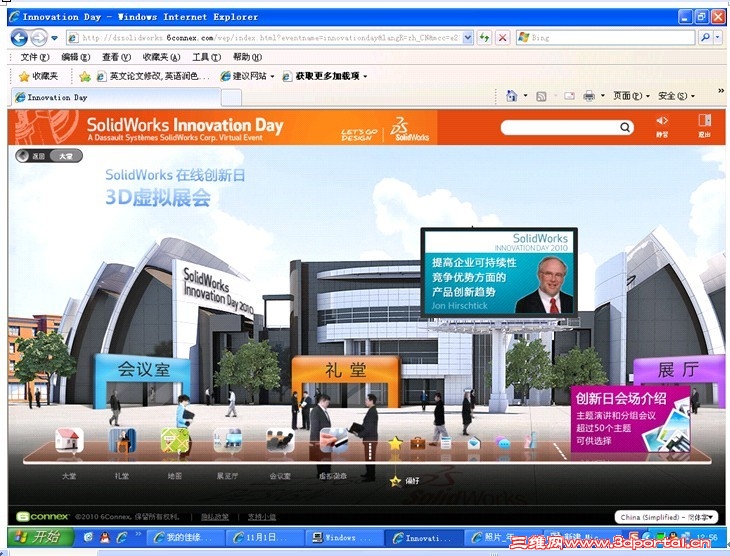The width and height of the screenshot is (730, 556).
Task: Select the Innovation Day browser tab
Action: [x=115, y=97]
